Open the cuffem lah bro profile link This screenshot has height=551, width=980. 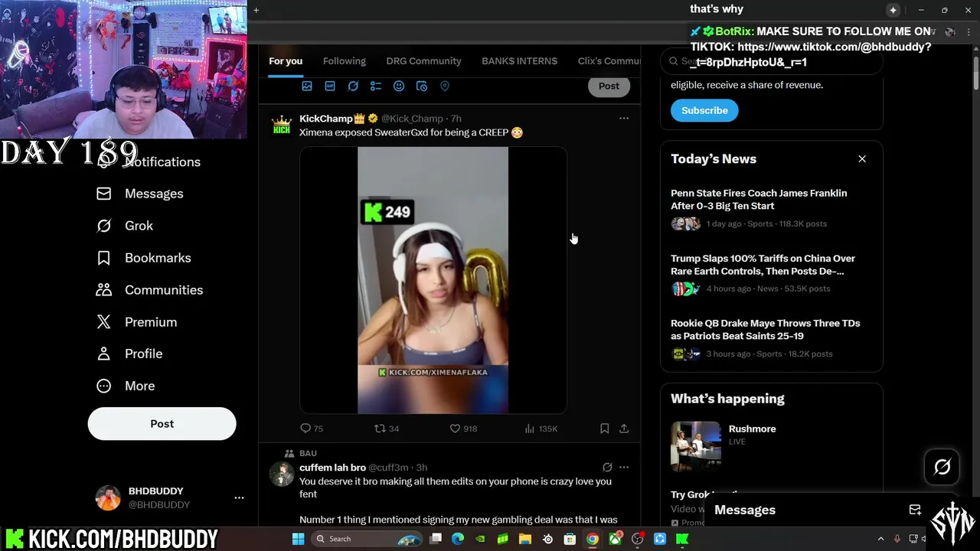click(x=332, y=468)
